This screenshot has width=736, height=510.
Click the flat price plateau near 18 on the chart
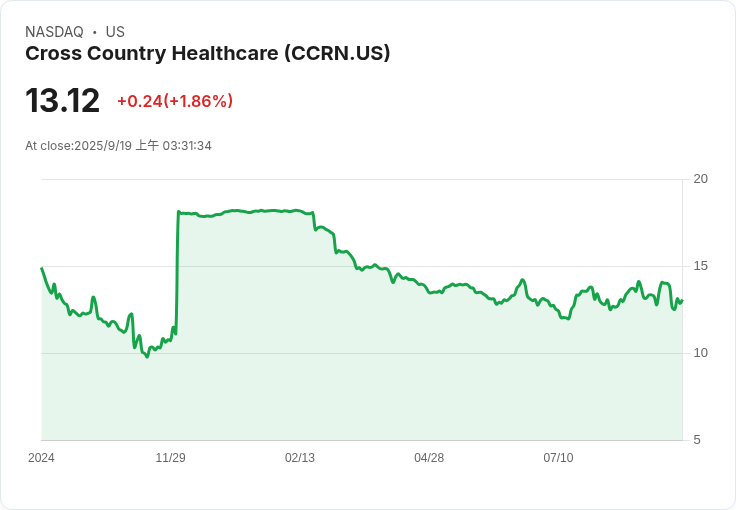245,212
